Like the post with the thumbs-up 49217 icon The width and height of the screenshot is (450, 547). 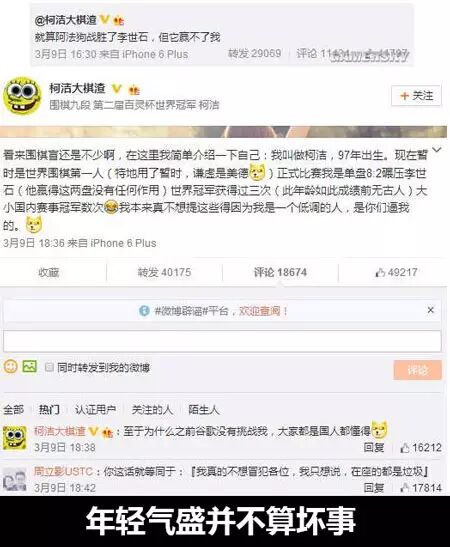(396, 272)
